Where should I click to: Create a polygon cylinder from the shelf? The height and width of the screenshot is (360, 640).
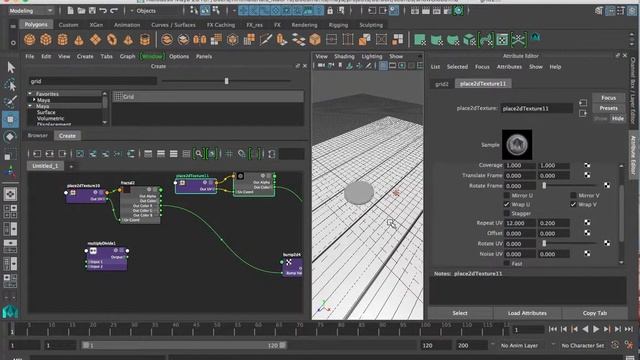(62, 40)
